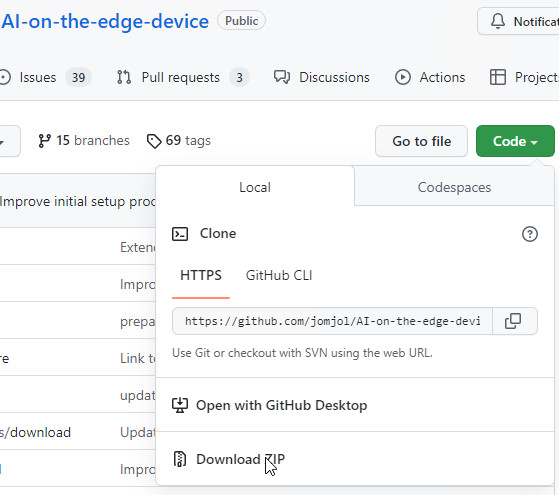Select the Local tab

point(255,188)
